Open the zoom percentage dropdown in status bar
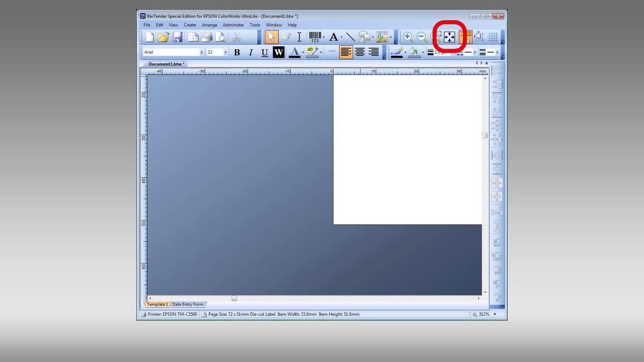The image size is (644, 362). click(x=495, y=314)
